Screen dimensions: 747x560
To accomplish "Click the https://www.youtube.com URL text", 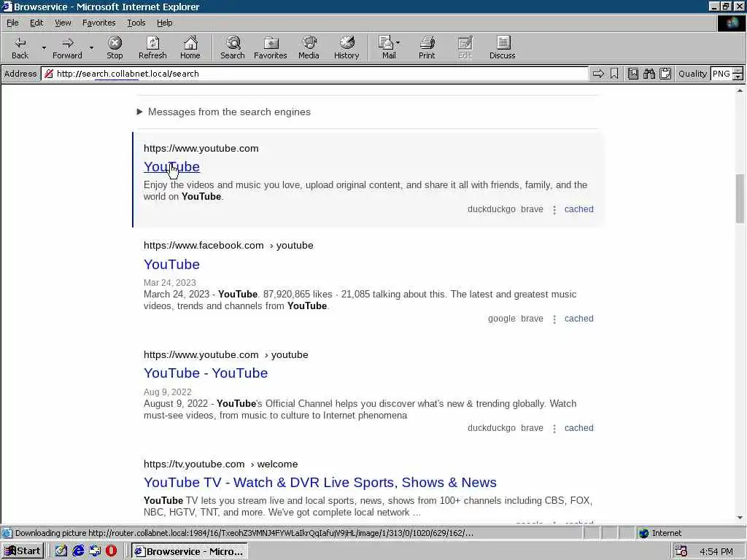I will [x=201, y=148].
